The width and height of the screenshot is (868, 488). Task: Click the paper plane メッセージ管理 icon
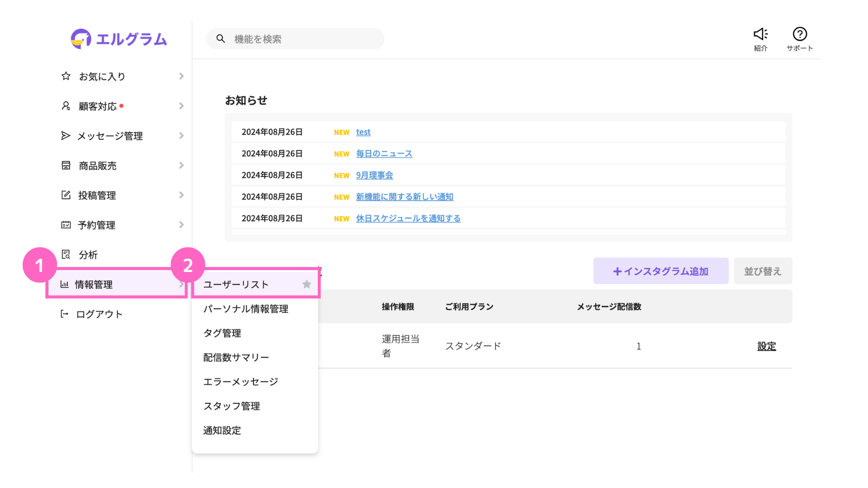click(66, 136)
